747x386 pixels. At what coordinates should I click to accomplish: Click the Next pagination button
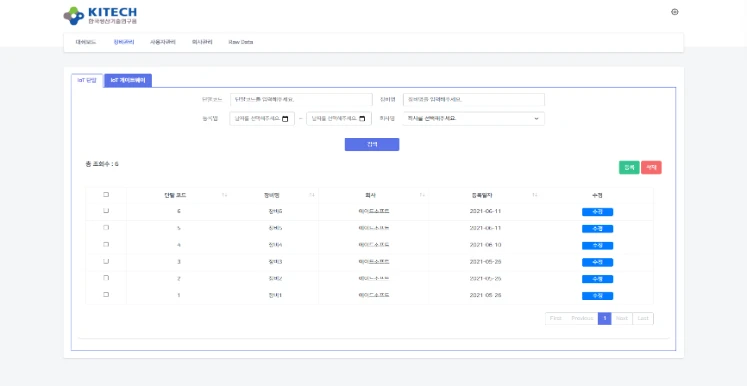622,318
